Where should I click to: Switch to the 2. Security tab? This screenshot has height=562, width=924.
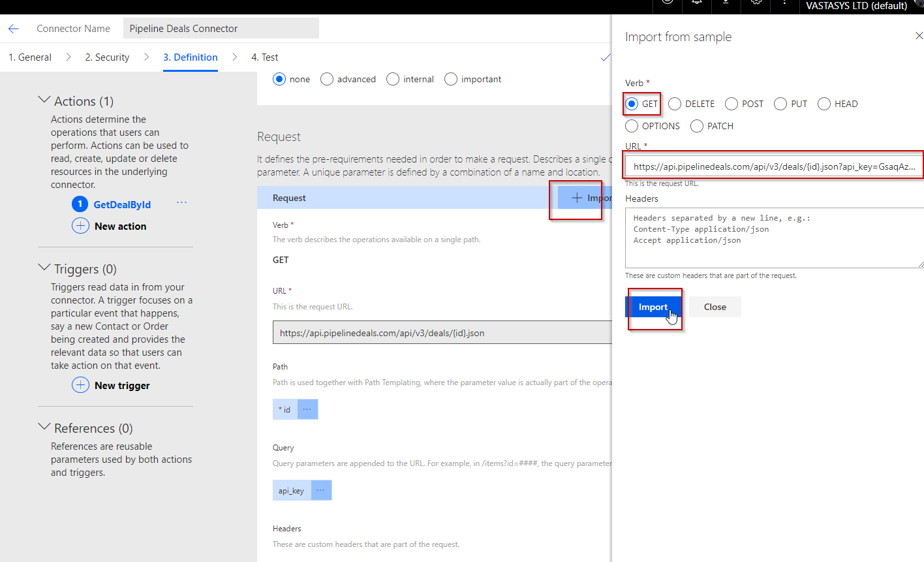click(x=107, y=57)
